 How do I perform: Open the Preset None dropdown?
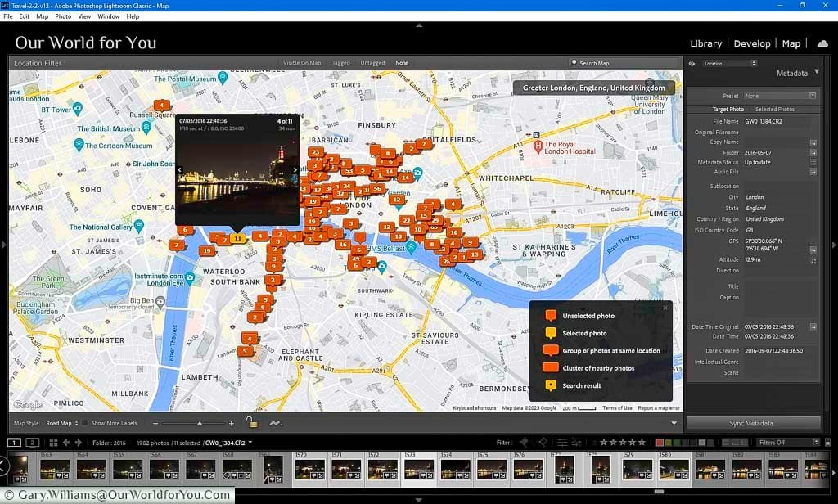click(780, 96)
